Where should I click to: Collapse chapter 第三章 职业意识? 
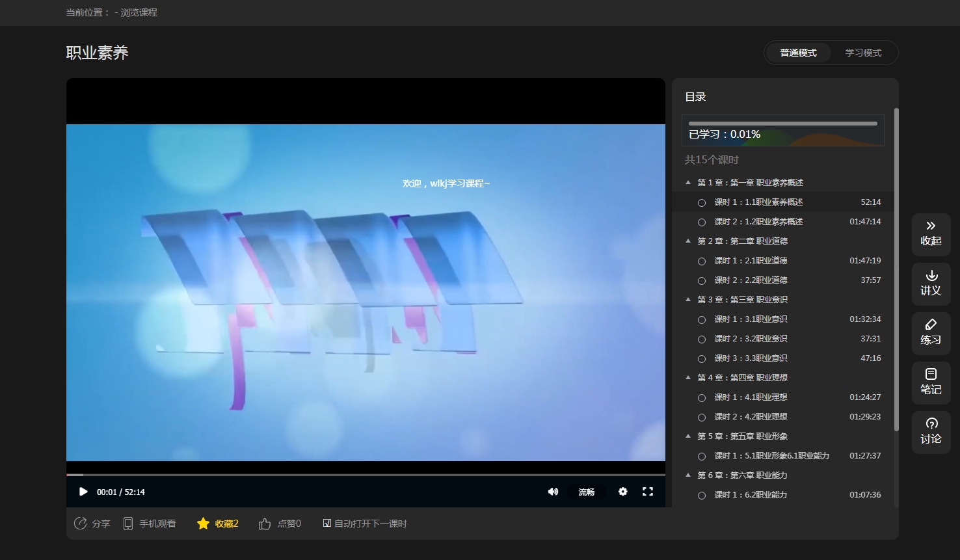coord(688,299)
